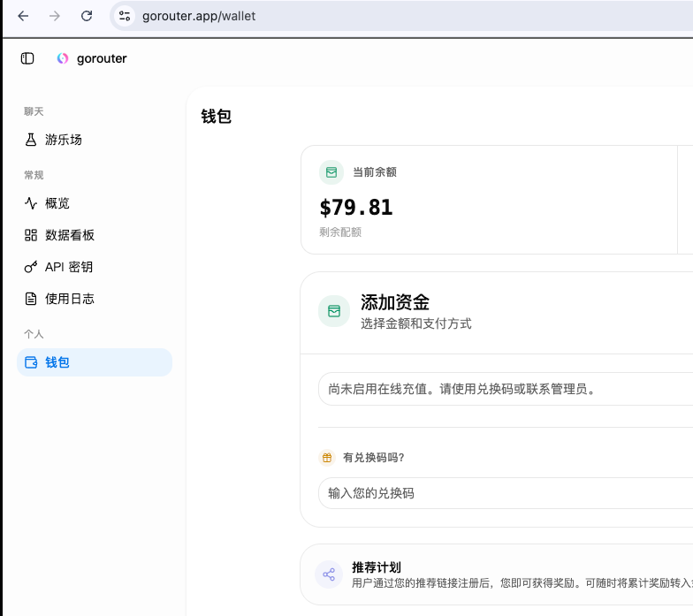
Task: Click the 添加资金 heading
Action: [395, 302]
